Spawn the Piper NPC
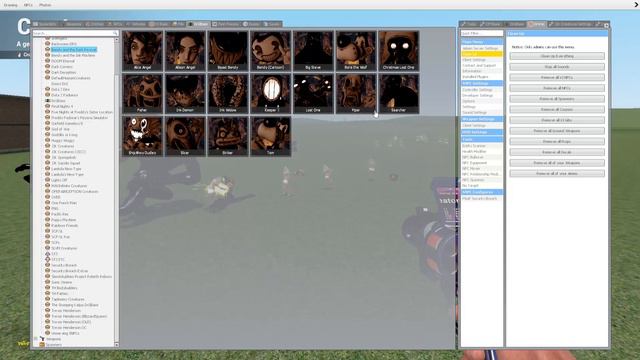The image size is (640, 360). point(356,93)
